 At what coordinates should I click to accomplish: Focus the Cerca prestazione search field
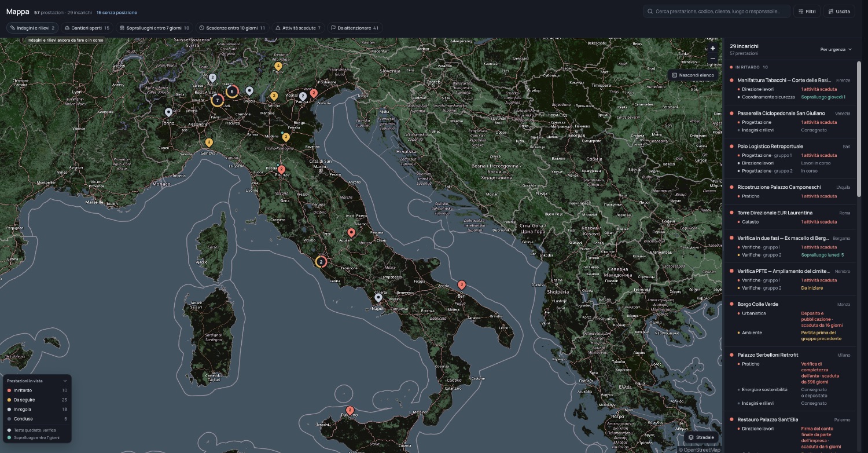[x=716, y=11]
